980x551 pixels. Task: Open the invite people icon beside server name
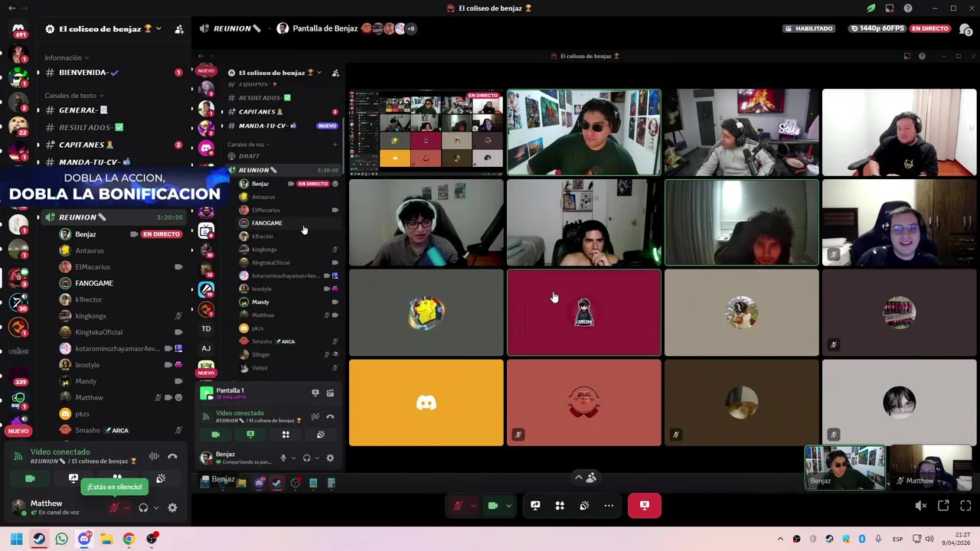[x=179, y=29]
